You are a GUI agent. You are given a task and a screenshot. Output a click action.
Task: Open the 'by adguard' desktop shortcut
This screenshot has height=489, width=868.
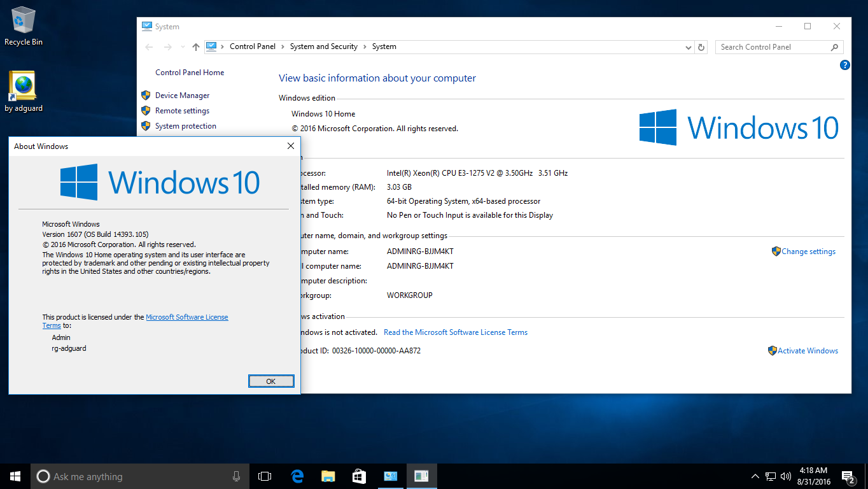pyautogui.click(x=24, y=92)
